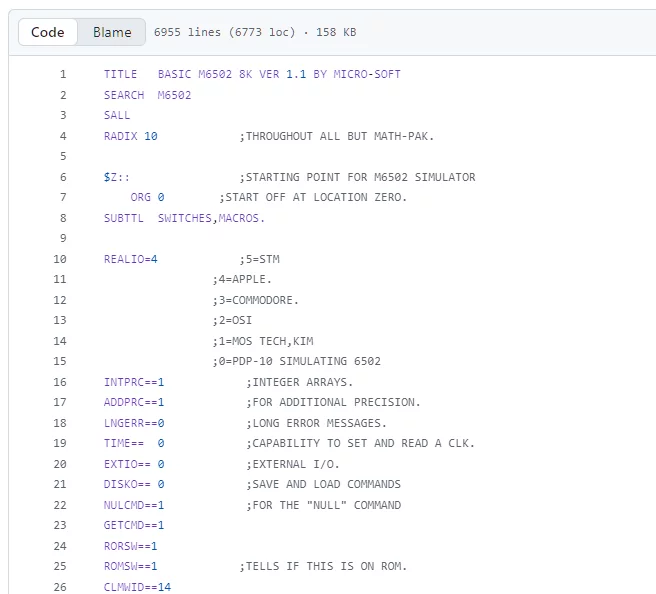Click line number 3

click(x=63, y=115)
